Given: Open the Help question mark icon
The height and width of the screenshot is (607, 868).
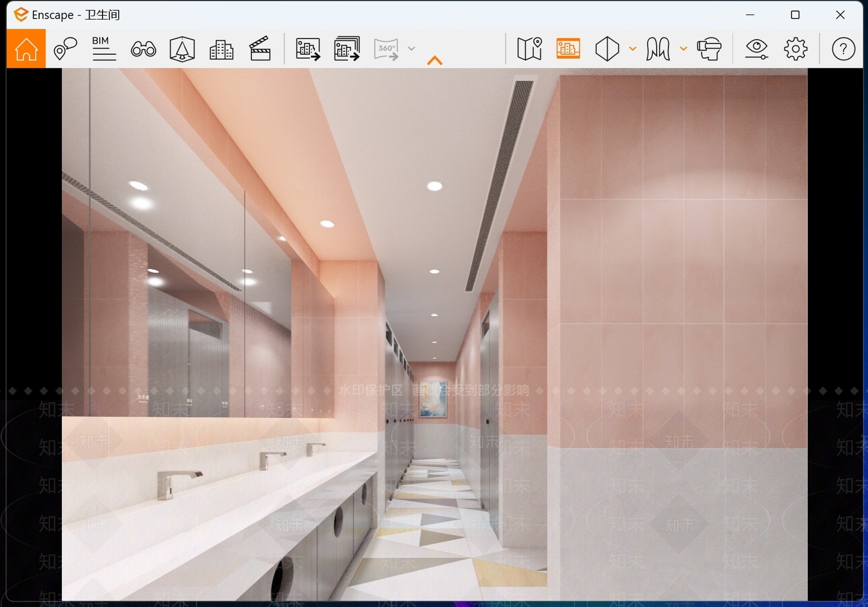Looking at the screenshot, I should 843,49.
